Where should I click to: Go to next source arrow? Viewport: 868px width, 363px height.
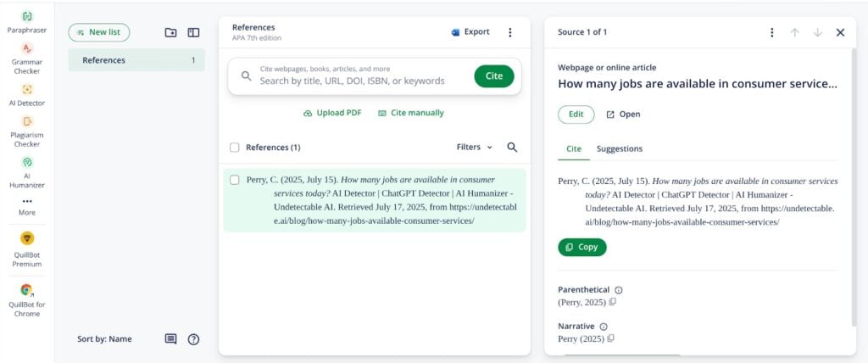(818, 32)
